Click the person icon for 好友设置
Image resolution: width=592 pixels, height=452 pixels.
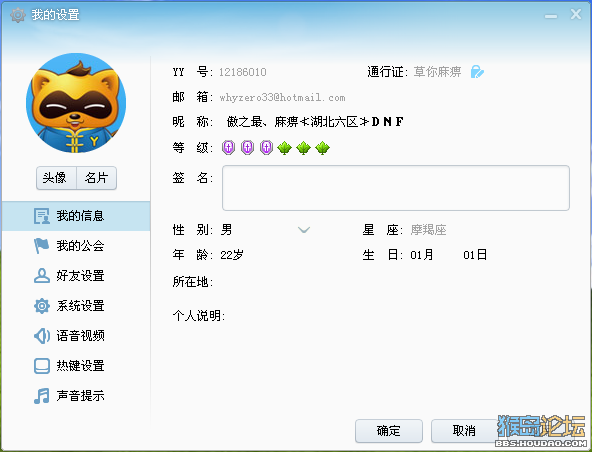pyautogui.click(x=42, y=276)
